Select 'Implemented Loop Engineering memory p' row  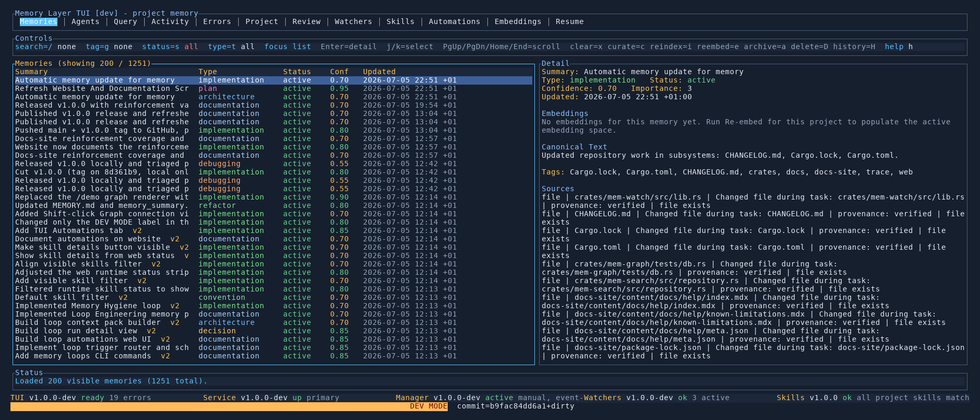pos(273,314)
